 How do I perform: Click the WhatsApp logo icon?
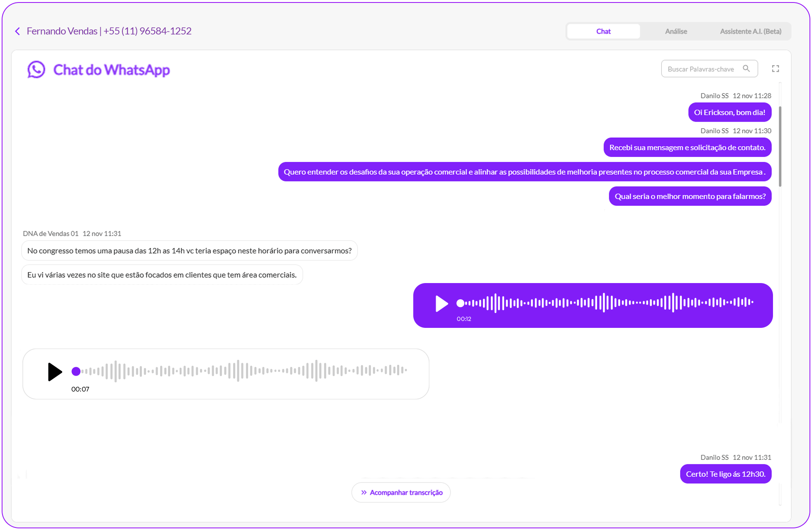coord(37,69)
